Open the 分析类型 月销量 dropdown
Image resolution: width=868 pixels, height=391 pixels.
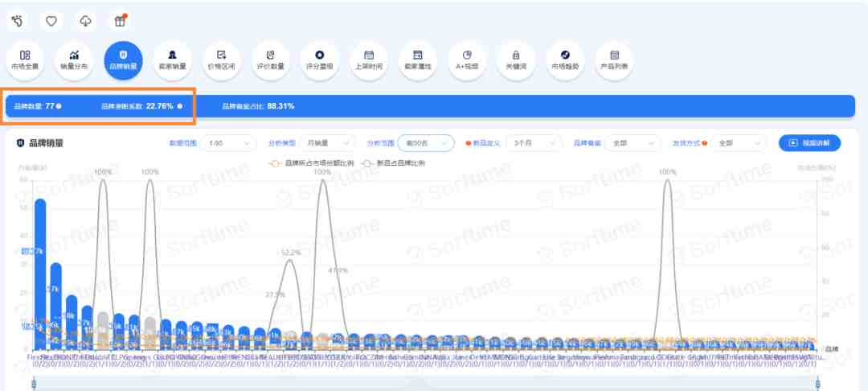[x=327, y=143]
